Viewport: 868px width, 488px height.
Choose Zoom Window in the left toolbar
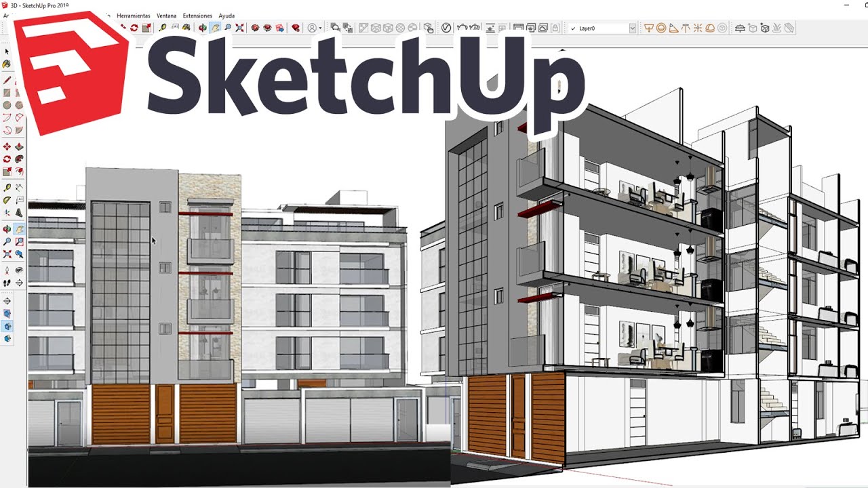pos(19,242)
